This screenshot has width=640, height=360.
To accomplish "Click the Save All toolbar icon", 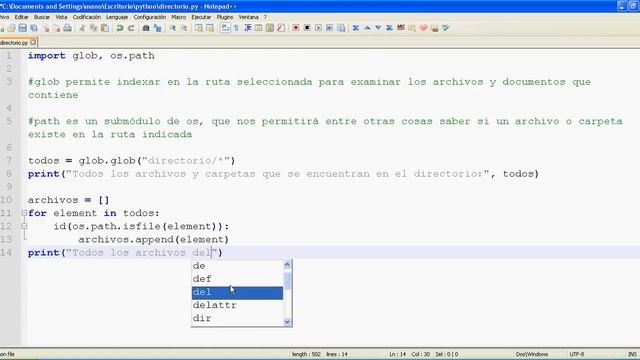I will click(x=34, y=28).
